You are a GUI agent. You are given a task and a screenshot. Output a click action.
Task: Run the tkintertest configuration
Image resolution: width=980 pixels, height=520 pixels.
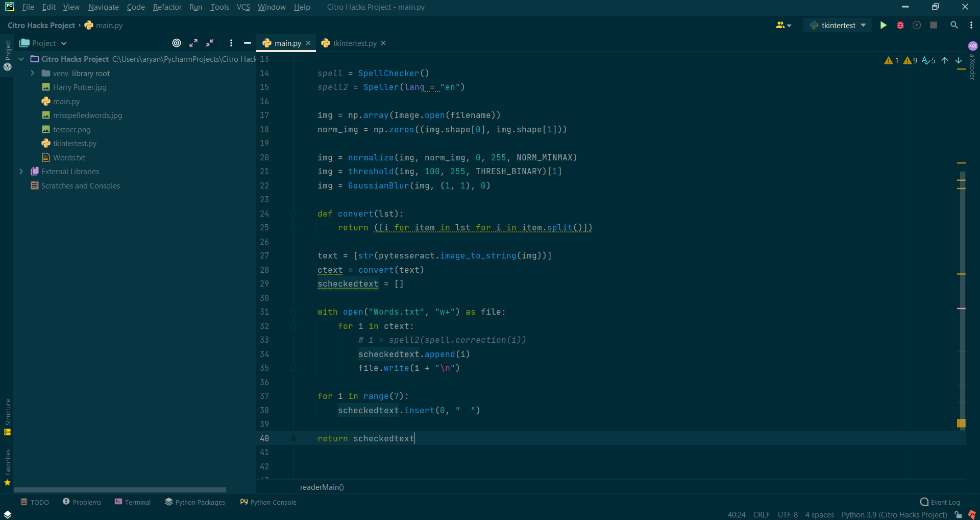883,25
